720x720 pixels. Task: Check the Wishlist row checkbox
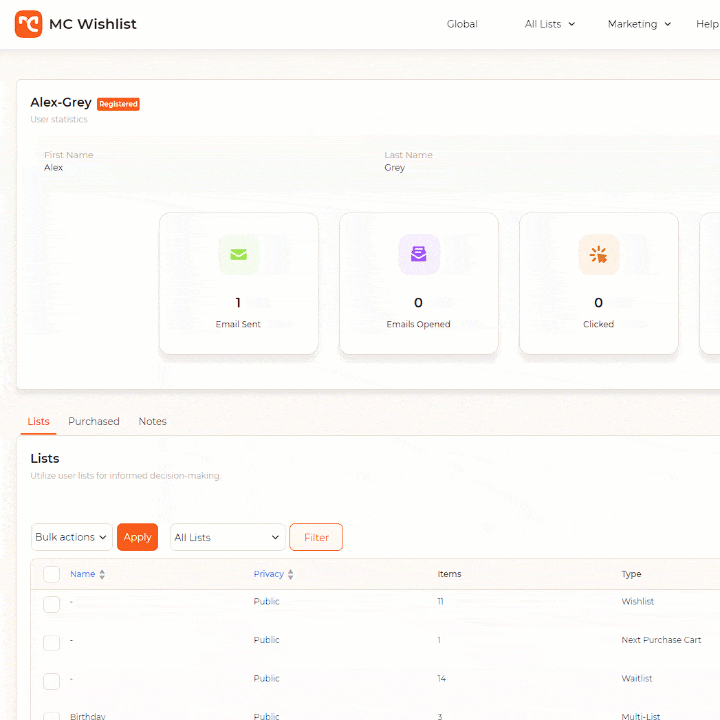click(52, 604)
